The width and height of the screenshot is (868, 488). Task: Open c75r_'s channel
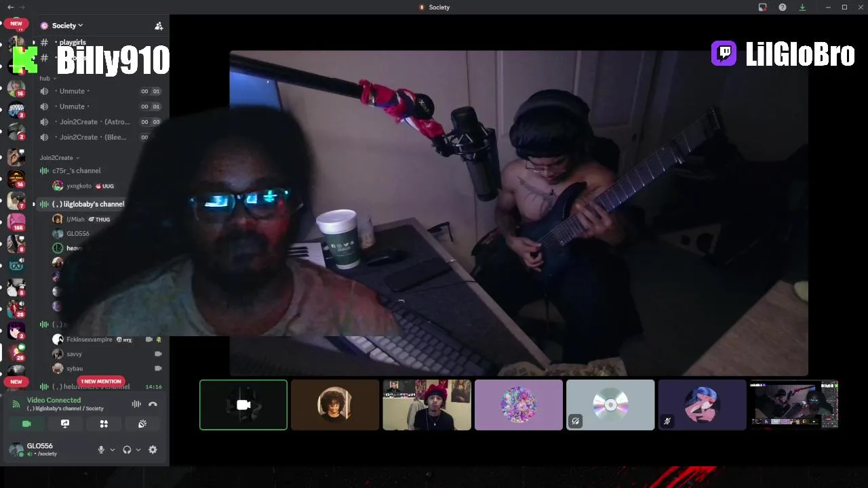(x=76, y=171)
